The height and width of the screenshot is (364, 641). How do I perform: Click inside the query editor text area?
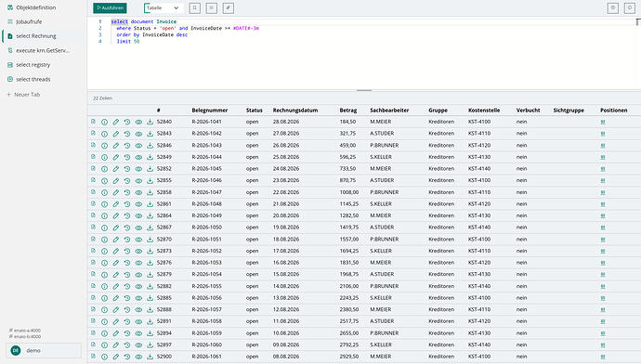(364, 53)
